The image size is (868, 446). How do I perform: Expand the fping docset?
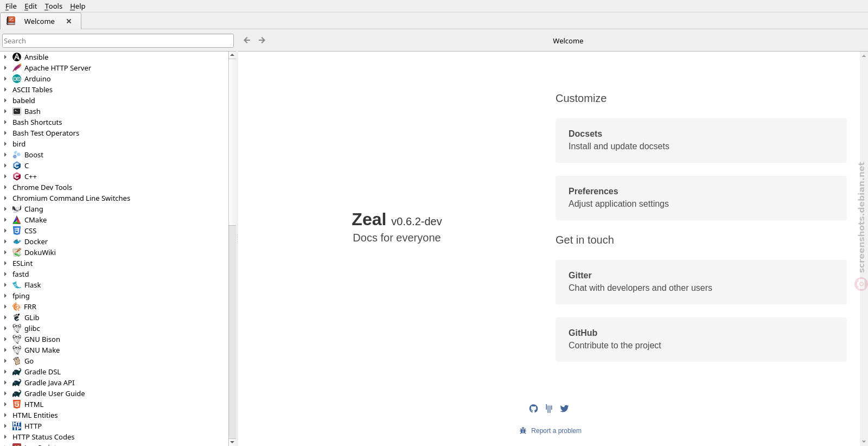pos(5,296)
